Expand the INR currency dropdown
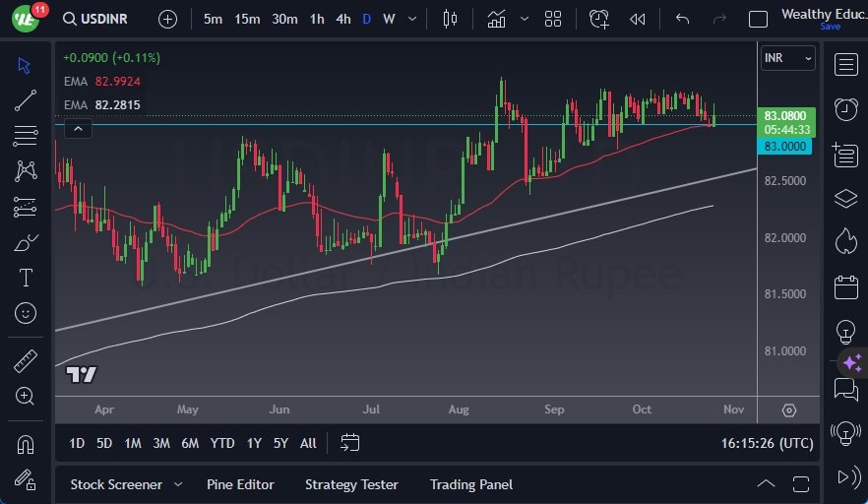 click(788, 58)
